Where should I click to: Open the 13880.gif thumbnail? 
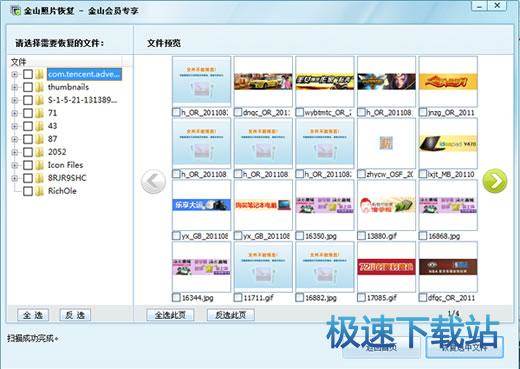[386, 205]
